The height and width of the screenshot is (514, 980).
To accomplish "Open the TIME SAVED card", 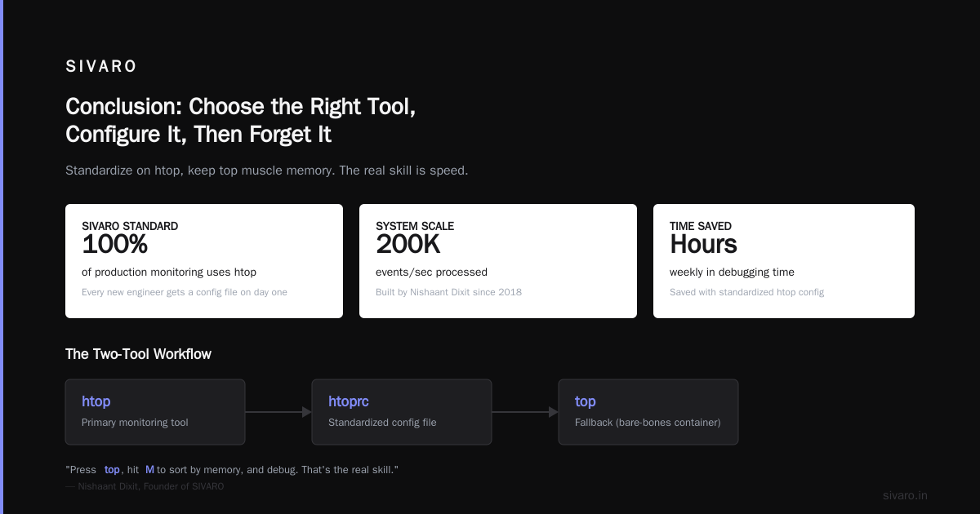I will tap(784, 261).
